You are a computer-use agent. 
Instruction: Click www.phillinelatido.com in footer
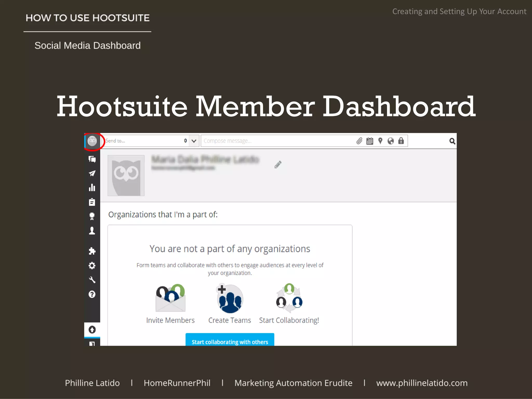point(422,383)
